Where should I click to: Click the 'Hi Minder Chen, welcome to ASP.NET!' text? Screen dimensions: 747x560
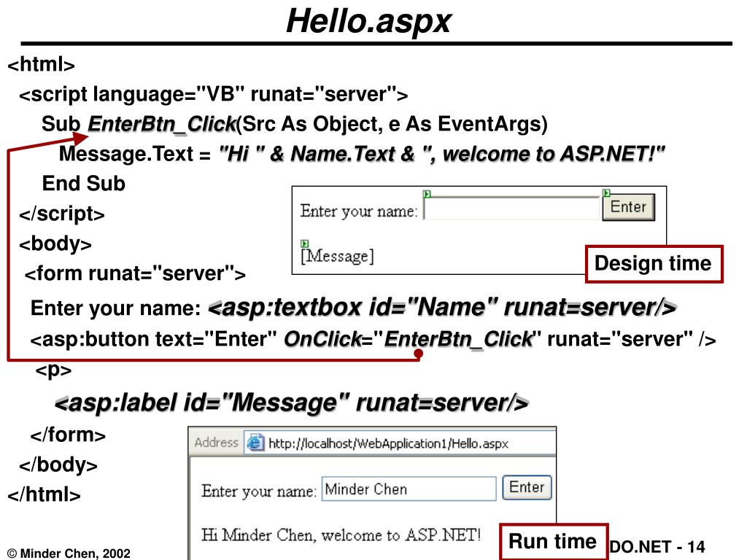coord(341,535)
